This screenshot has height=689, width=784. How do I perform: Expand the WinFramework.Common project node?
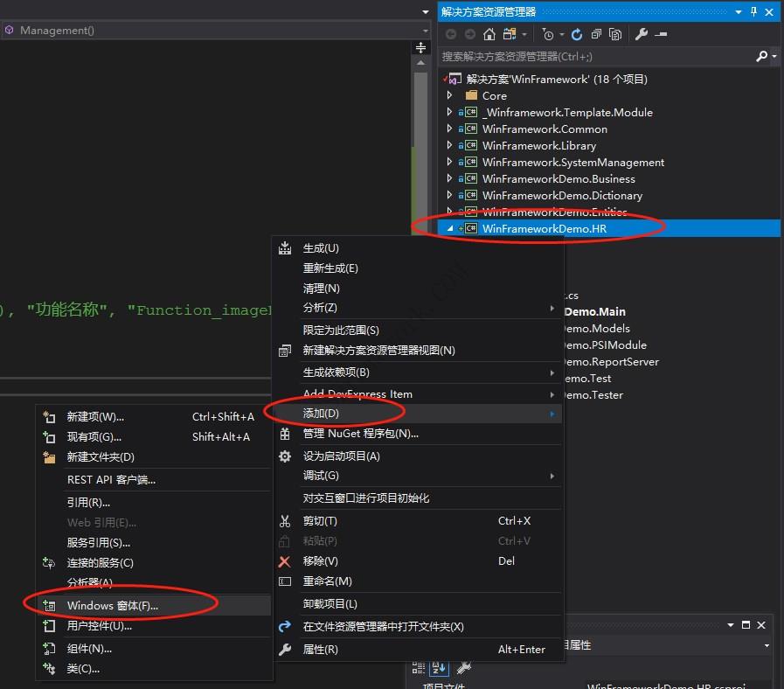450,129
